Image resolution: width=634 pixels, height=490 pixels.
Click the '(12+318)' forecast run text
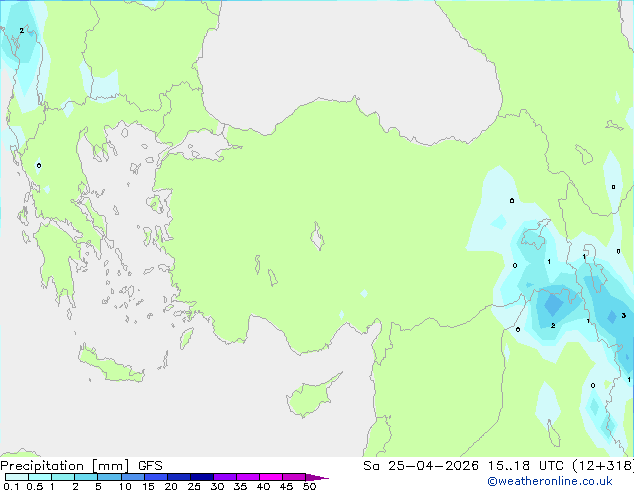pyautogui.click(x=603, y=466)
